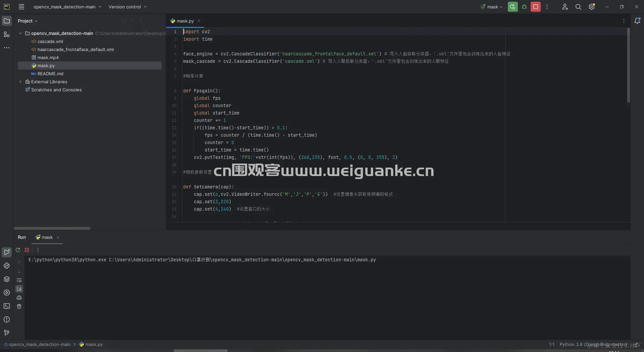The height and width of the screenshot is (352, 644).
Task: Open Search Everywhere magnifier
Action: click(578, 7)
